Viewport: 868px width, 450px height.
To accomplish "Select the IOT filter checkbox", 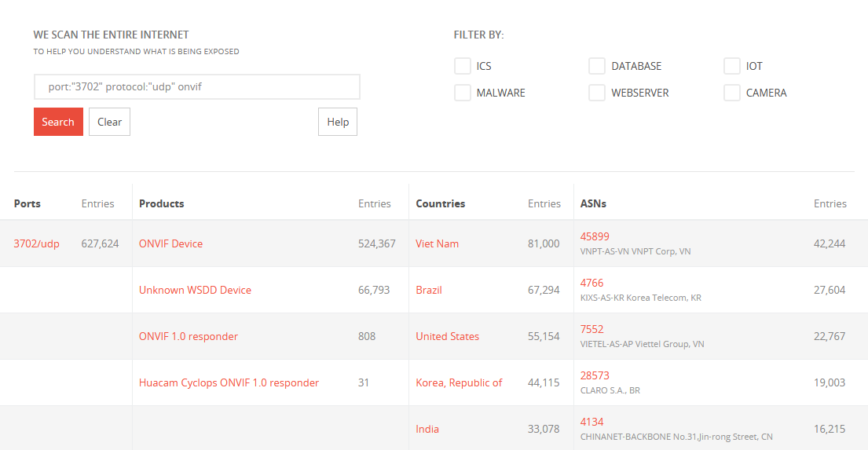I will [x=732, y=66].
